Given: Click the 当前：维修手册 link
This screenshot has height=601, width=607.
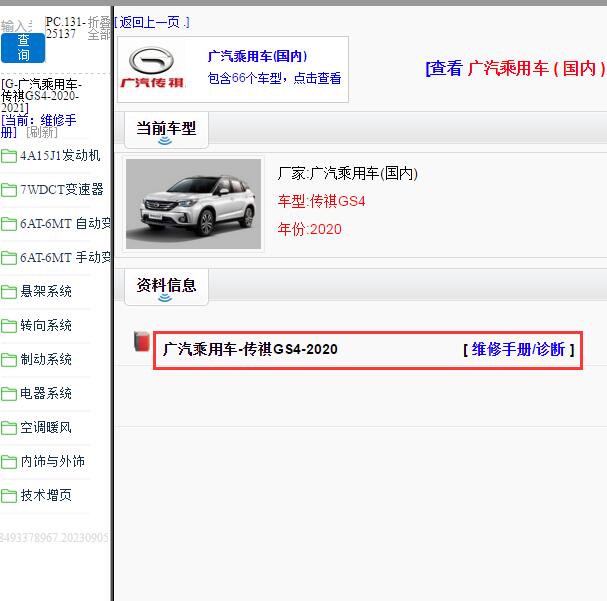Looking at the screenshot, I should click(38, 126).
